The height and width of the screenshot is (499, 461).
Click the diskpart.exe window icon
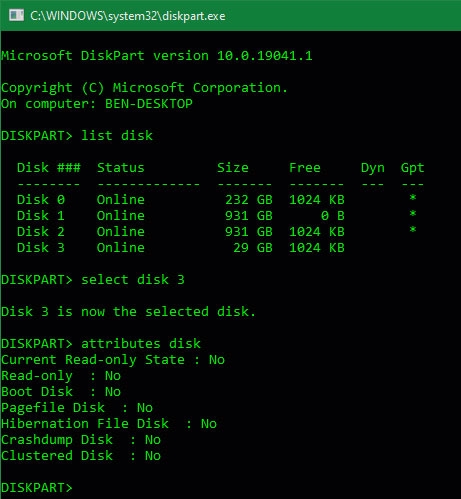pos(16,15)
